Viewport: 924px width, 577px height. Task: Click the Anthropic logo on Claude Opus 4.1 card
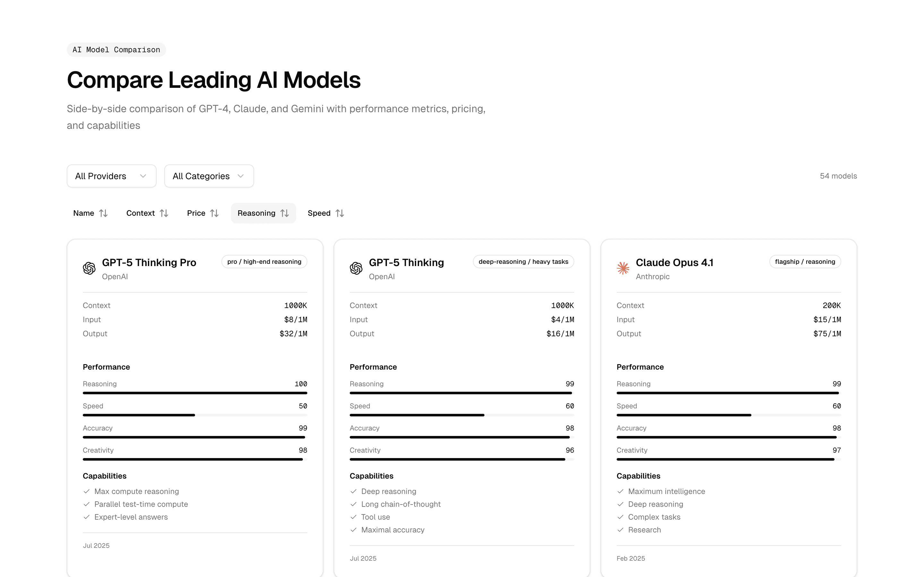coord(622,268)
